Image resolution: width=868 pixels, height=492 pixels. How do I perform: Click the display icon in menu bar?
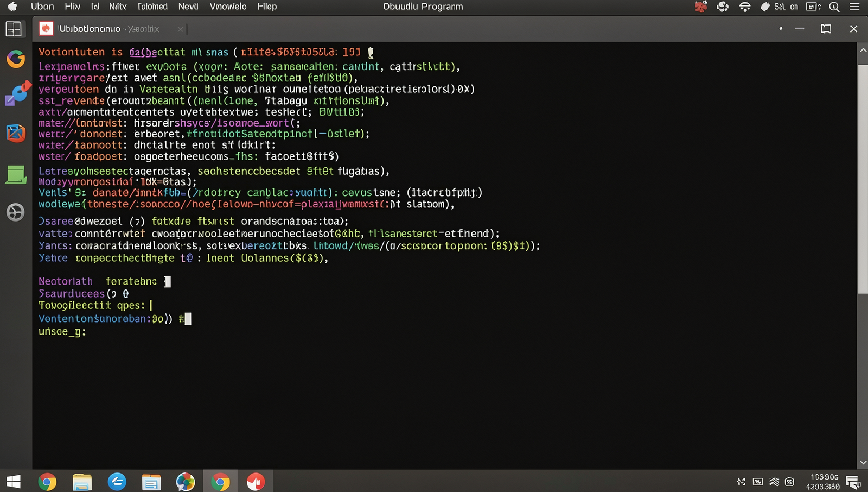(x=813, y=7)
